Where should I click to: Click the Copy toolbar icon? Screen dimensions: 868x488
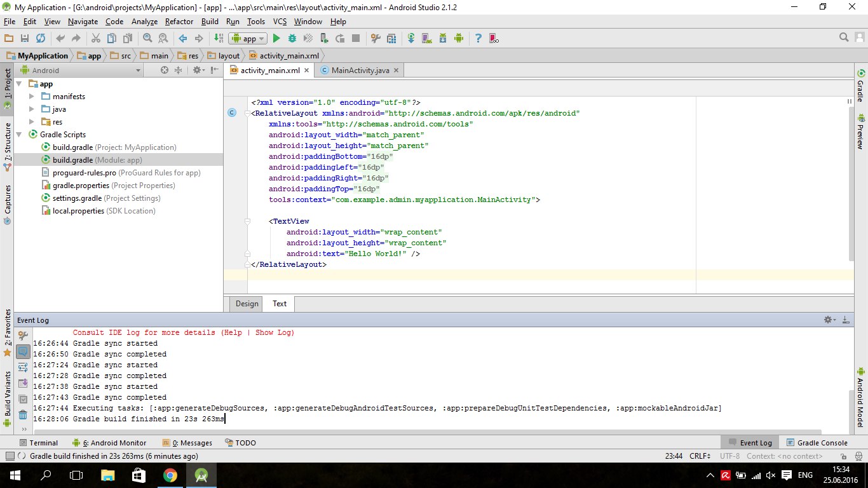pyautogui.click(x=112, y=38)
